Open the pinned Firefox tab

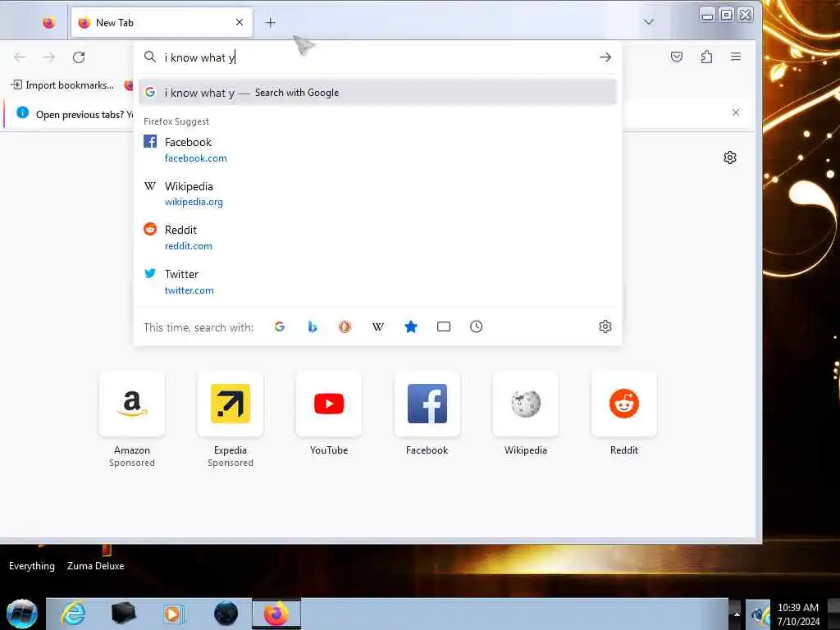[48, 22]
